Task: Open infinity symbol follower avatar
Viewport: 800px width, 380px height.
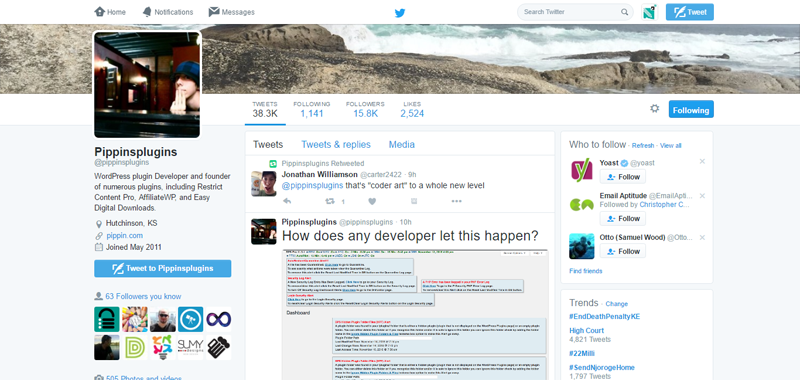Action: pos(218,319)
